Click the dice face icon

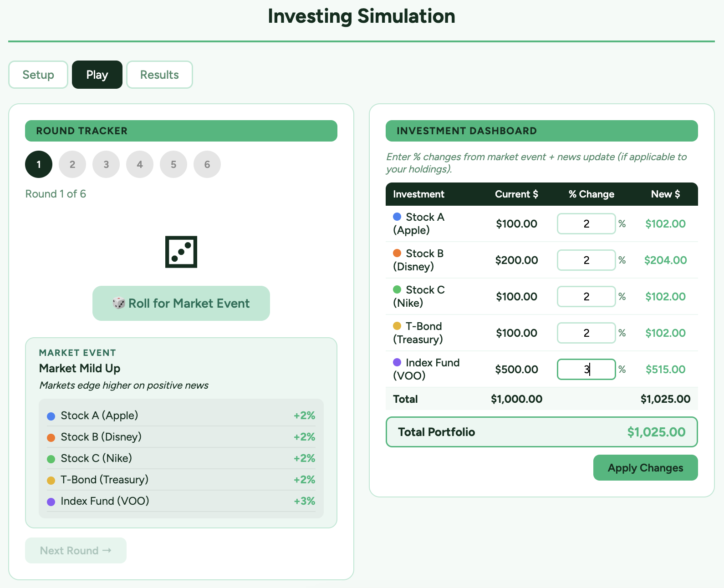[x=181, y=252]
